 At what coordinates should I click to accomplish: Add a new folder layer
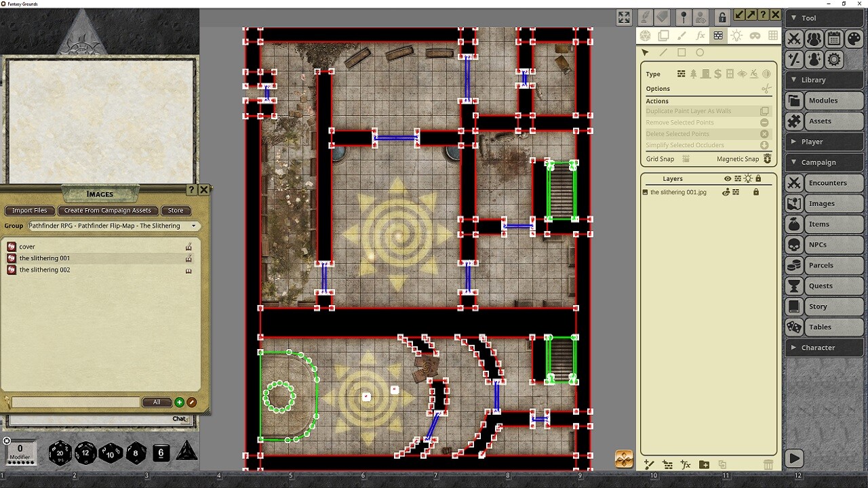tap(704, 464)
